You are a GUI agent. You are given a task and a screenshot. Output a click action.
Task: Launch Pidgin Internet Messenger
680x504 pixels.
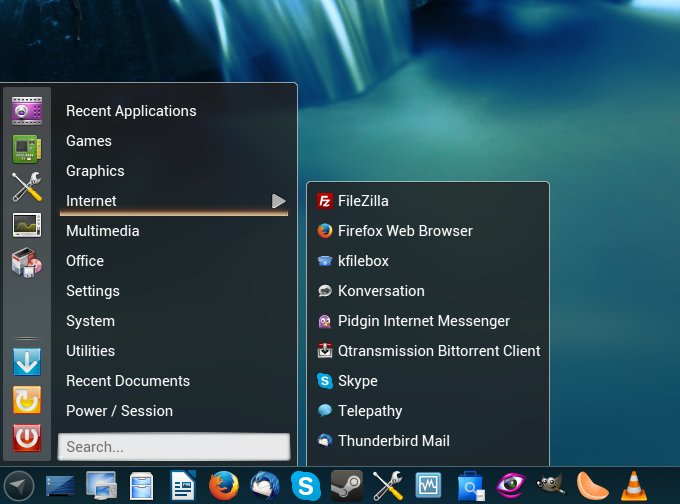pyautogui.click(x=428, y=321)
